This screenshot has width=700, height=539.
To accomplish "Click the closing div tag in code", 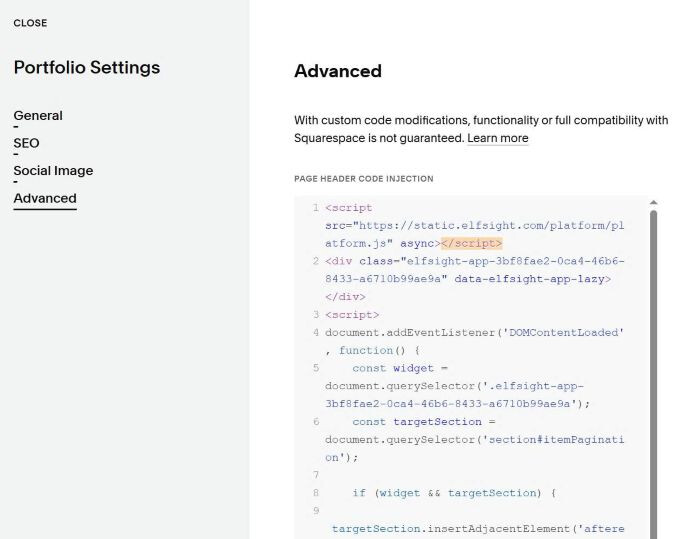I will [x=345, y=297].
